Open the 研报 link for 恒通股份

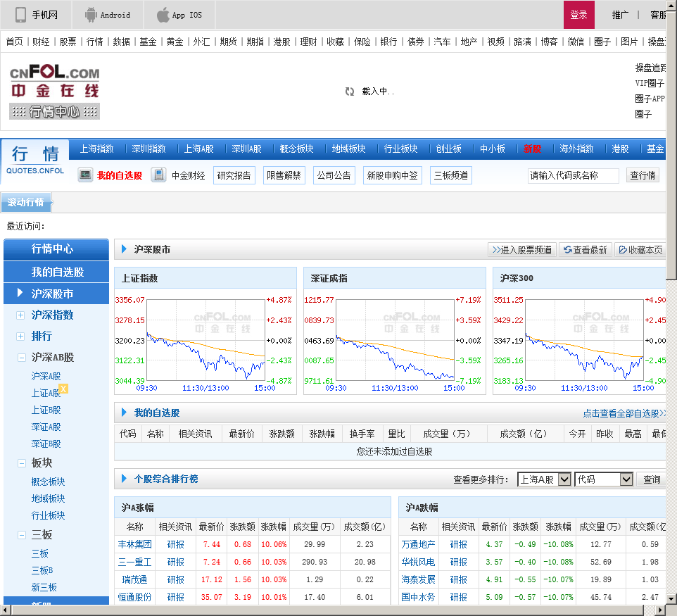tap(176, 597)
